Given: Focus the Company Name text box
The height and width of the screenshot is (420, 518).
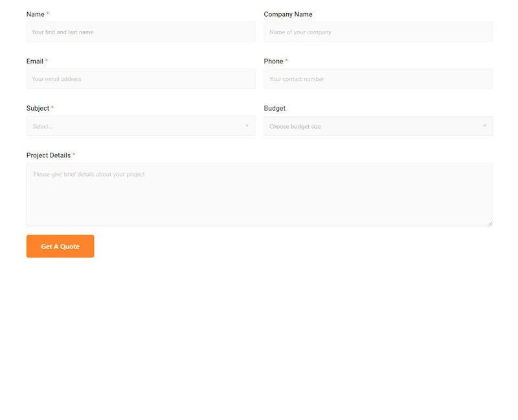Looking at the screenshot, I should coord(377,32).
